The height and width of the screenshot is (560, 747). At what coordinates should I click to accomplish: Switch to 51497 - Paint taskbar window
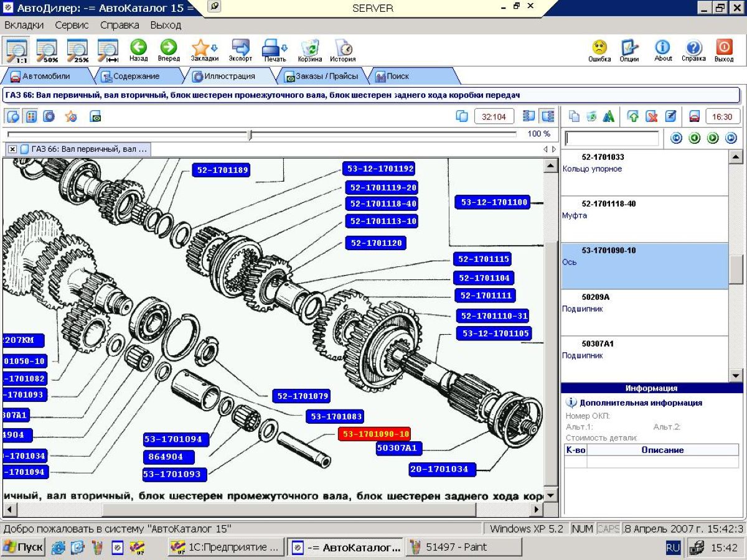point(463,548)
